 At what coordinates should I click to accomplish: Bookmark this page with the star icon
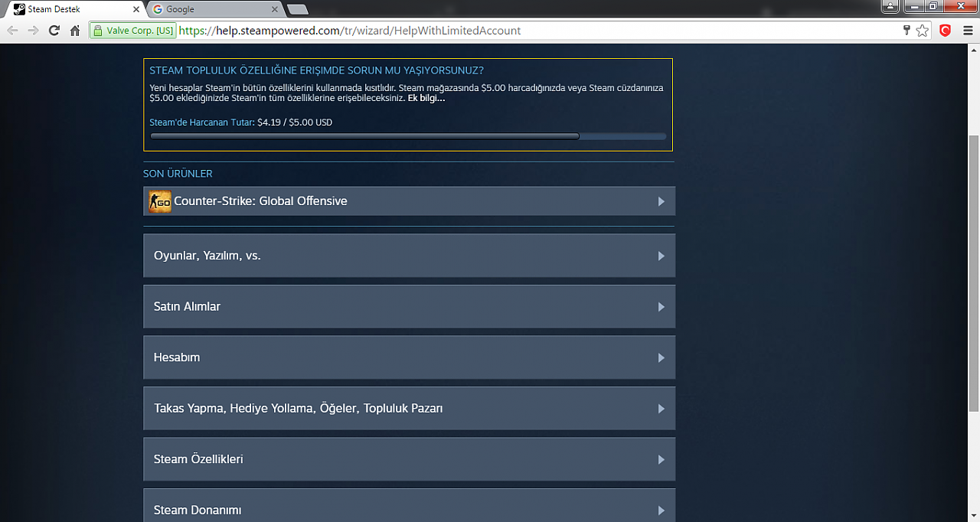923,31
